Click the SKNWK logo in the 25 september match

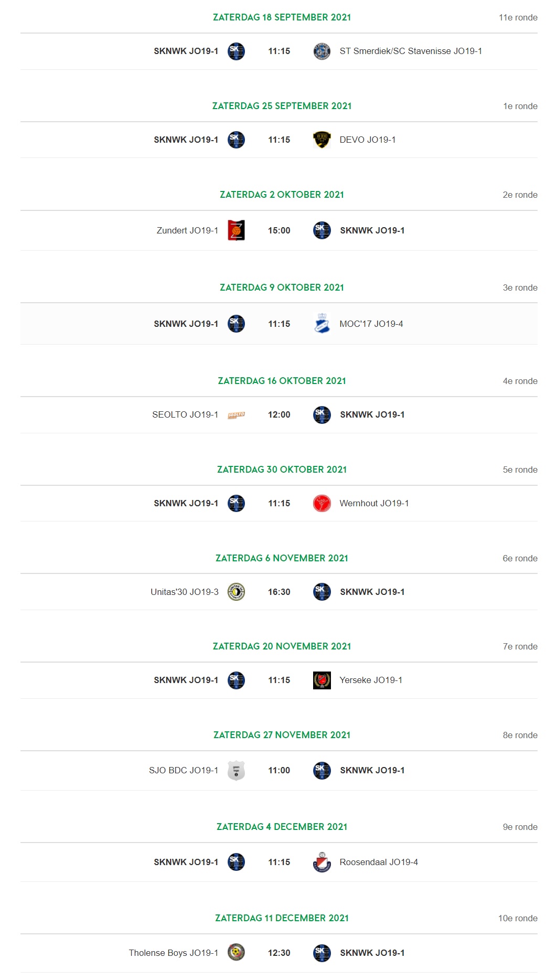236,140
